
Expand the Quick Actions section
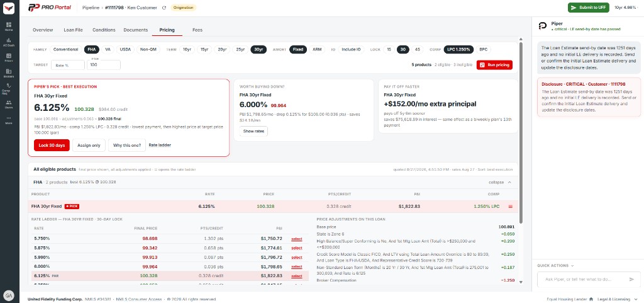(x=555, y=266)
